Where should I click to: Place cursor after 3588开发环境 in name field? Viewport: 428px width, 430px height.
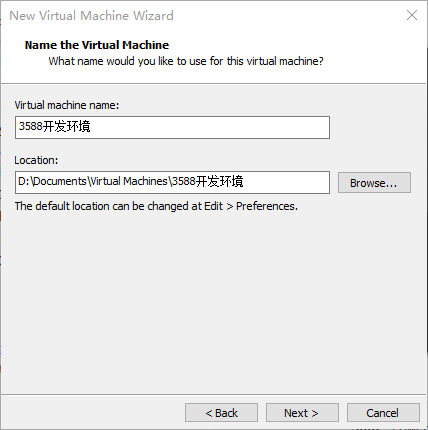(91, 127)
